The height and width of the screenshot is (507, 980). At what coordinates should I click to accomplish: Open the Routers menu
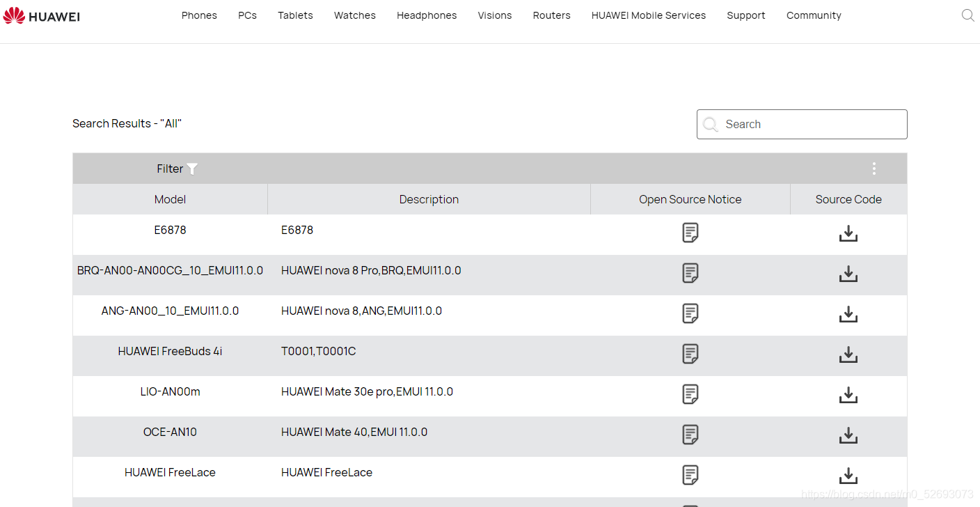pos(552,15)
